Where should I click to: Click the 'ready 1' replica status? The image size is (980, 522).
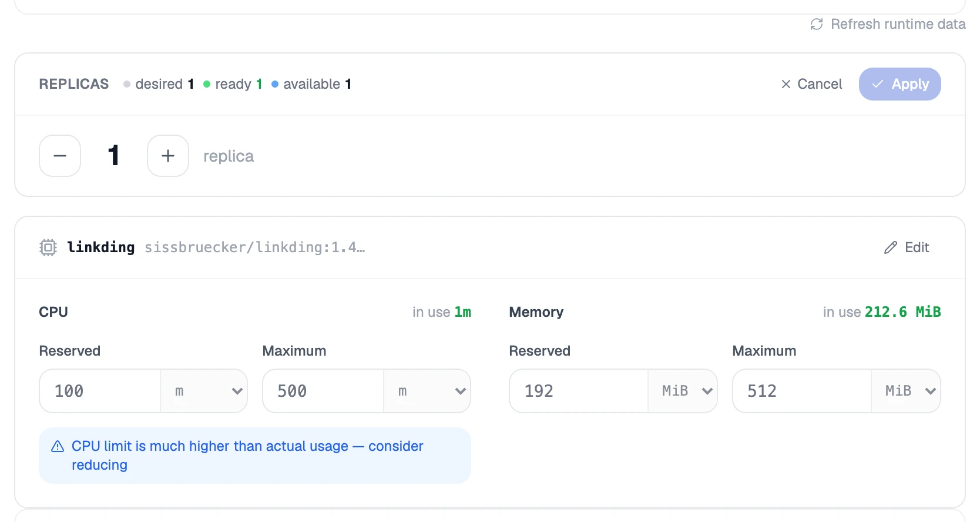pyautogui.click(x=233, y=84)
